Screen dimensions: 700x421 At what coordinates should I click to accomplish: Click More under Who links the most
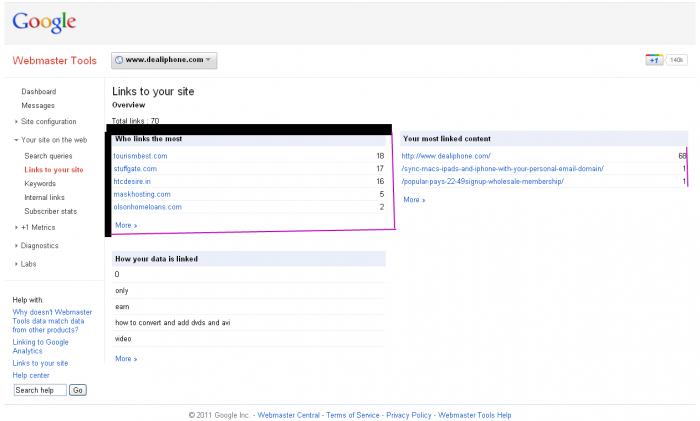(126, 225)
